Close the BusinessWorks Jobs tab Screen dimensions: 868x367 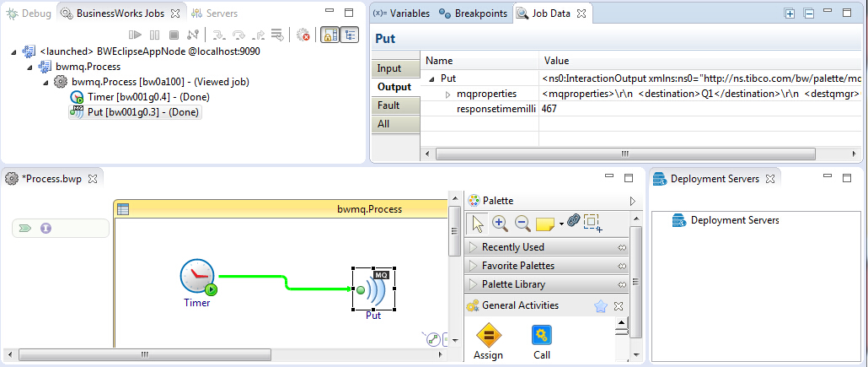click(x=175, y=13)
